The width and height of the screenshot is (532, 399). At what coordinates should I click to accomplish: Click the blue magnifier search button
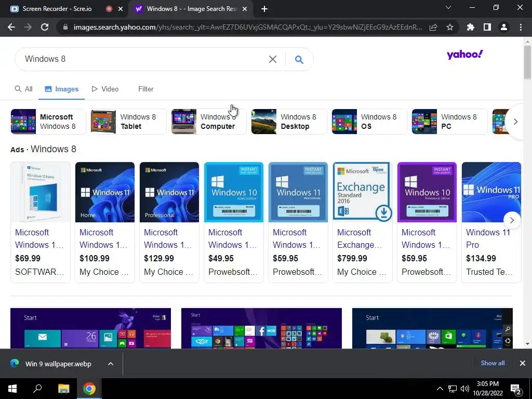(299, 59)
